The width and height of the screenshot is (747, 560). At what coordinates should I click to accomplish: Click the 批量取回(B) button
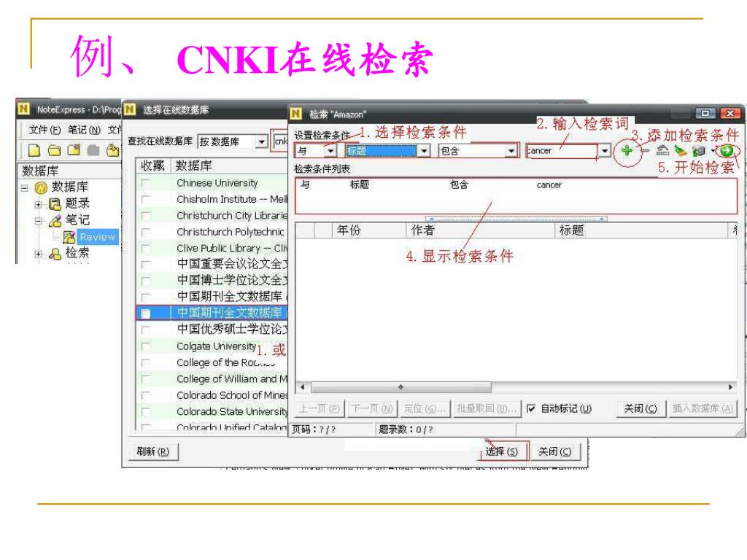pyautogui.click(x=486, y=408)
